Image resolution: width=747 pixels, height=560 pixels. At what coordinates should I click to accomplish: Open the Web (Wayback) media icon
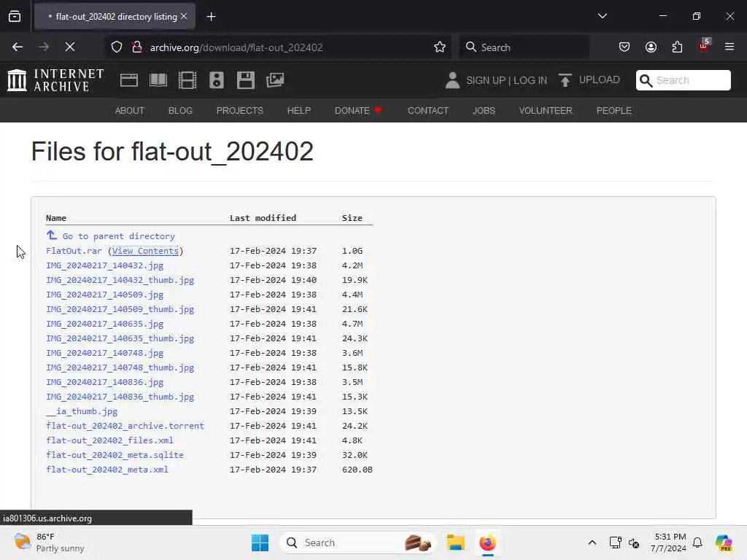point(129,80)
